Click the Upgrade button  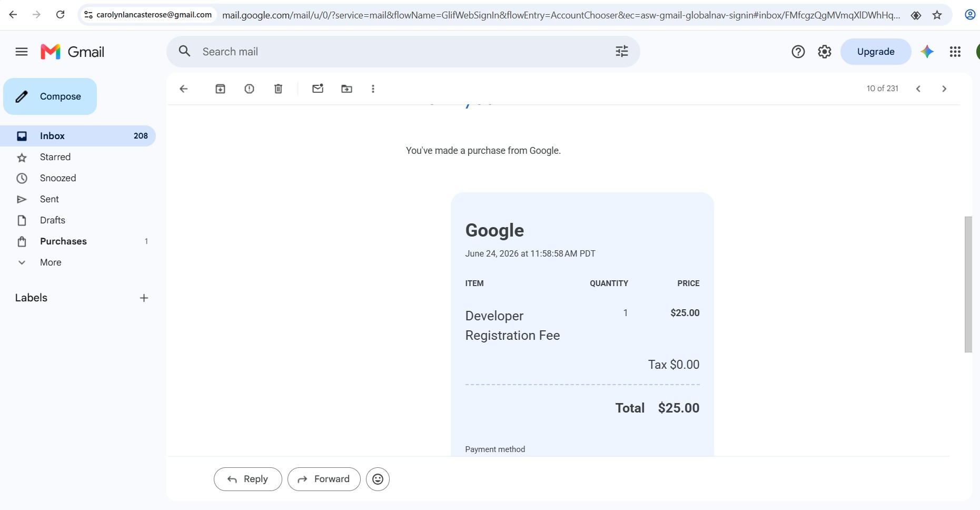[x=876, y=52]
